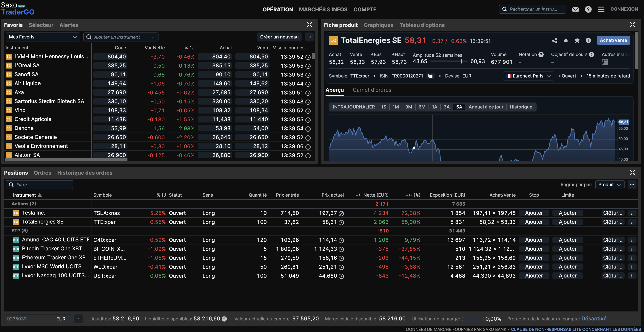Click the search magnifier in Filtre box
The height and width of the screenshot is (332, 644).
pos(11,185)
